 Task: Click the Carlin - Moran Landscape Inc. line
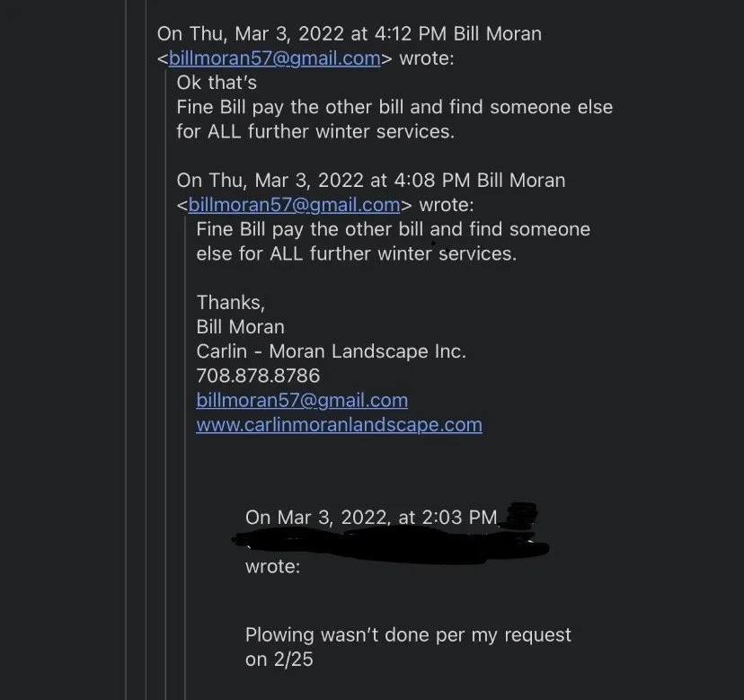tap(331, 351)
